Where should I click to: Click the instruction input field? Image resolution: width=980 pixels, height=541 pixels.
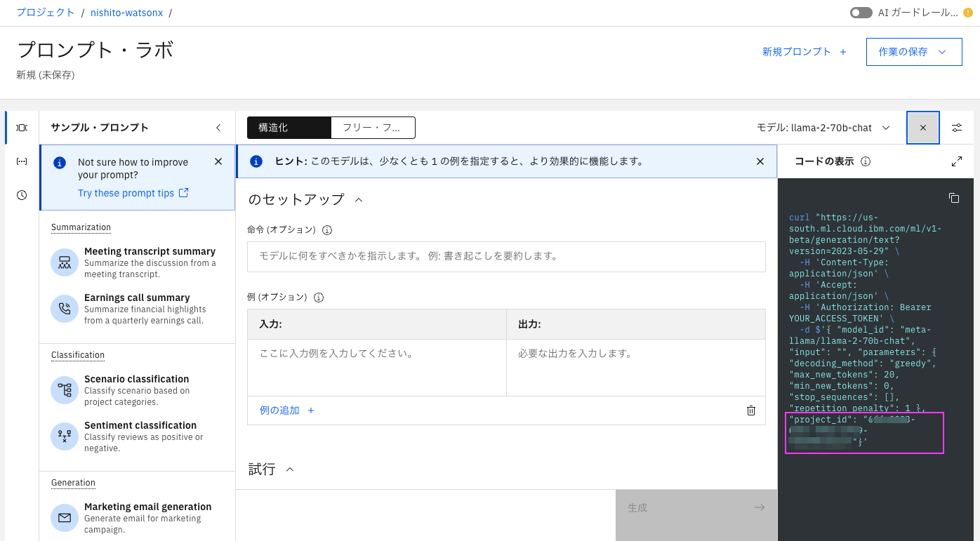(506, 257)
